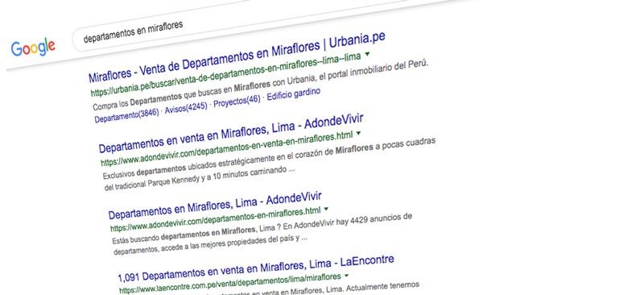Click snippet text 'Estás buscando departamentos en Miraflores'

[x=184, y=235]
